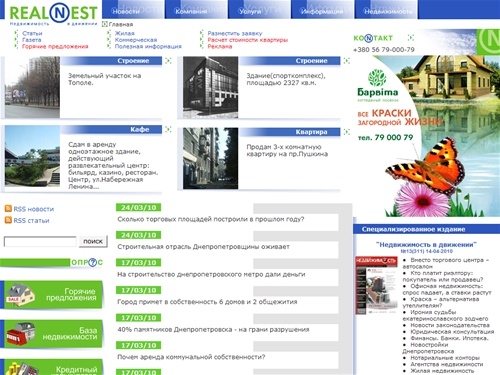Click the green arrow icon beside Контакт

411,38
